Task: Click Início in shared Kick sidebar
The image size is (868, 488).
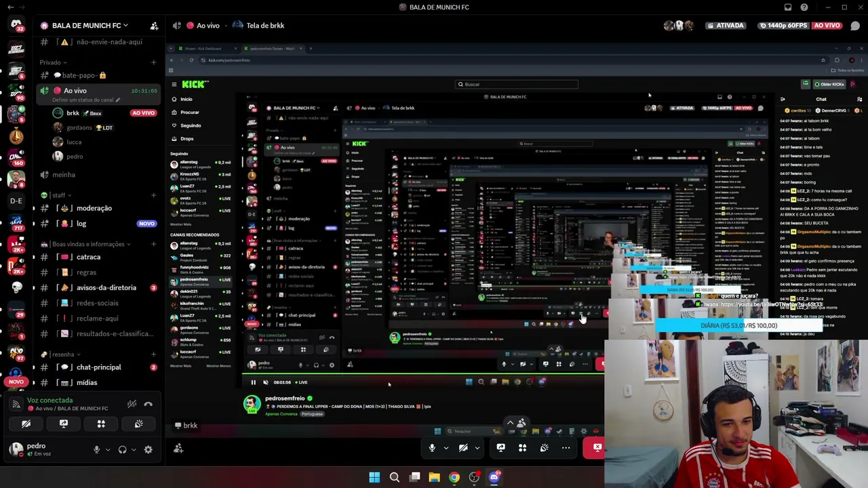Action: point(186,100)
